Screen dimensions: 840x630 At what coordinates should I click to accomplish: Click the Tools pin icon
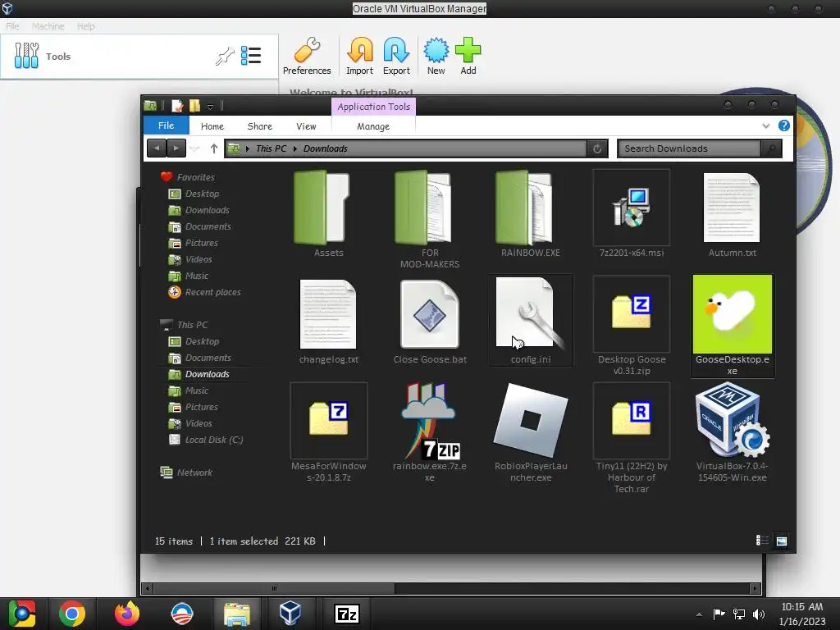point(225,57)
